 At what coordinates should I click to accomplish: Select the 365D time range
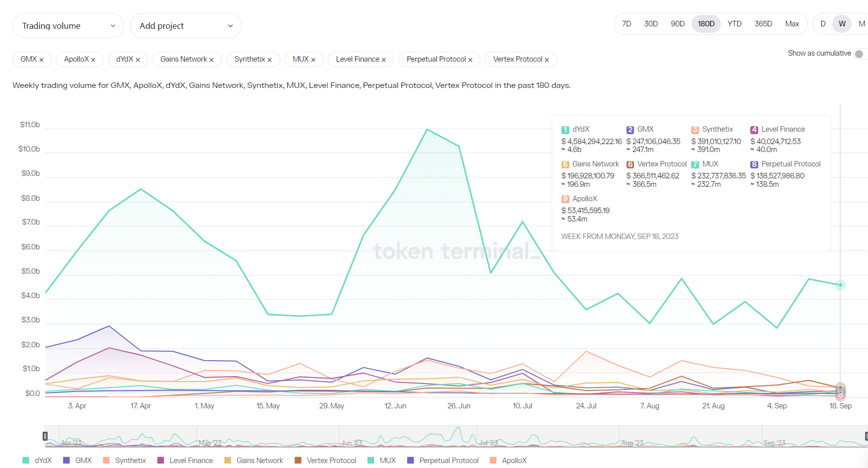pos(763,24)
